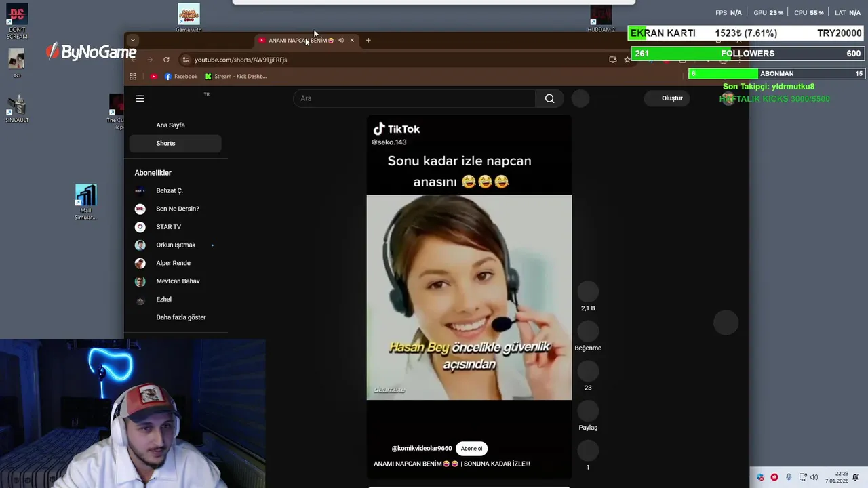Open the Mall Simulator desktop shortcut

pyautogui.click(x=85, y=202)
